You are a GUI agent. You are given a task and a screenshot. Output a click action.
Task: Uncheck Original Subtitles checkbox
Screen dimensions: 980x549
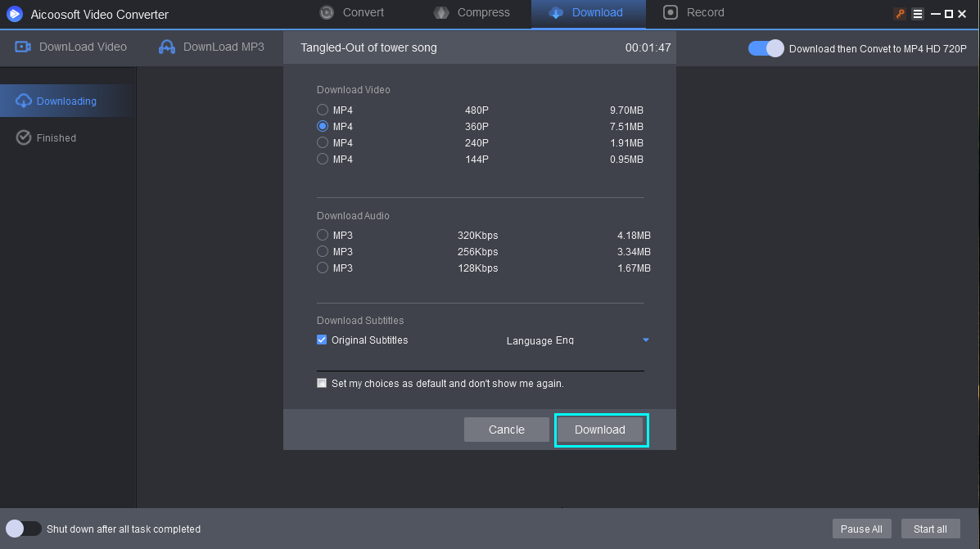[322, 340]
